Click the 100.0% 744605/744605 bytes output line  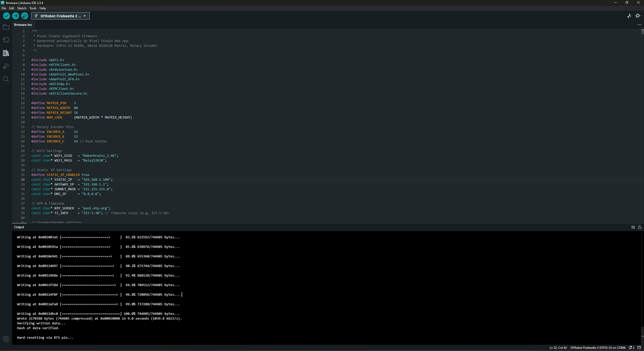(x=98, y=314)
